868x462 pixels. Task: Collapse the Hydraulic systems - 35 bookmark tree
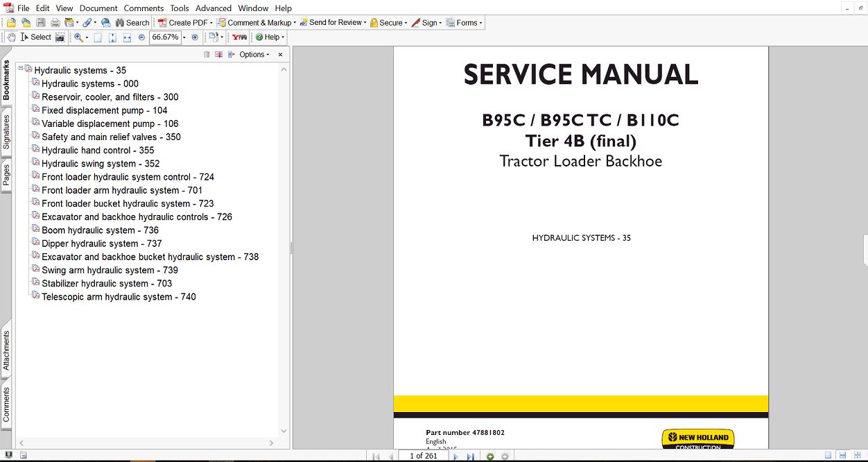coord(20,70)
